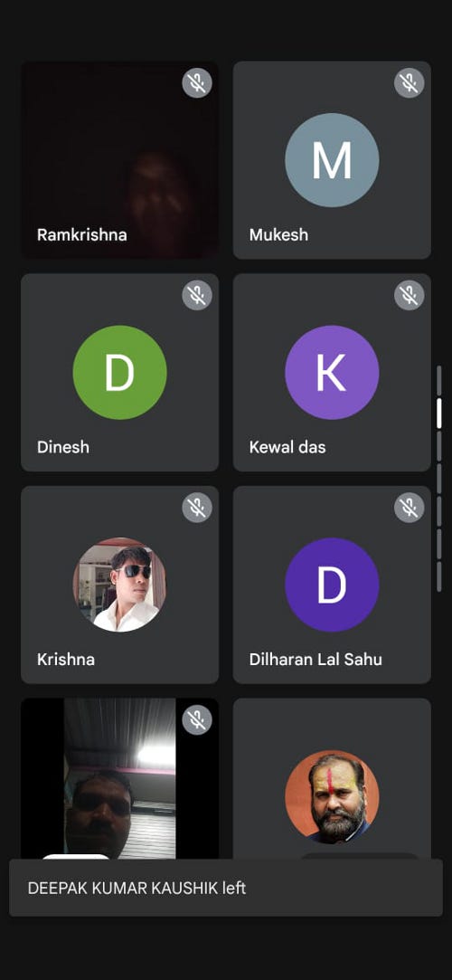Tap the muted mic icon on Krishna's tile
Viewport: 452px width, 980px height.
click(x=197, y=508)
